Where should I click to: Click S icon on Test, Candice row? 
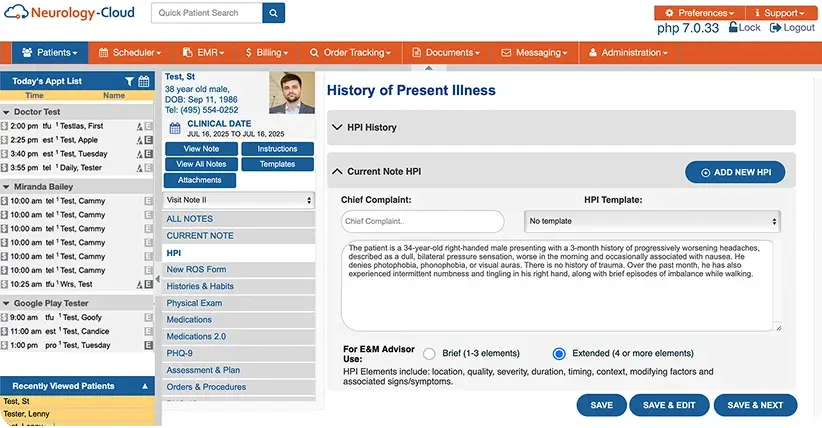[5, 331]
